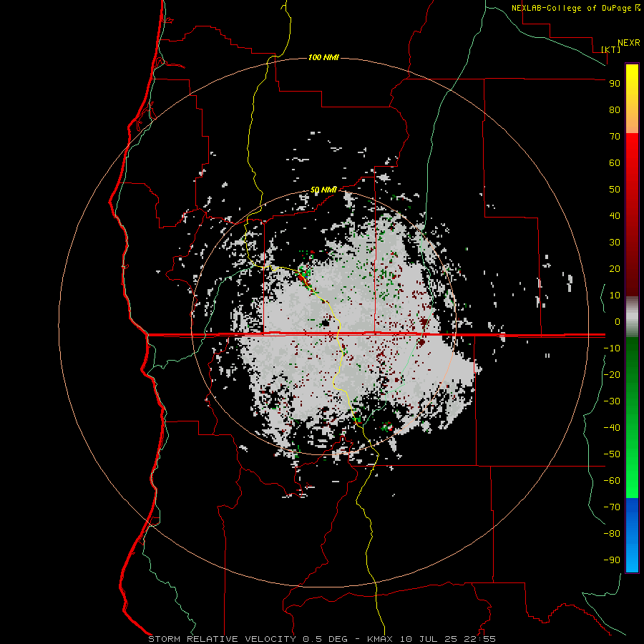Click "STORM RELATIVE VELOCITY" in the caption

tap(222, 639)
